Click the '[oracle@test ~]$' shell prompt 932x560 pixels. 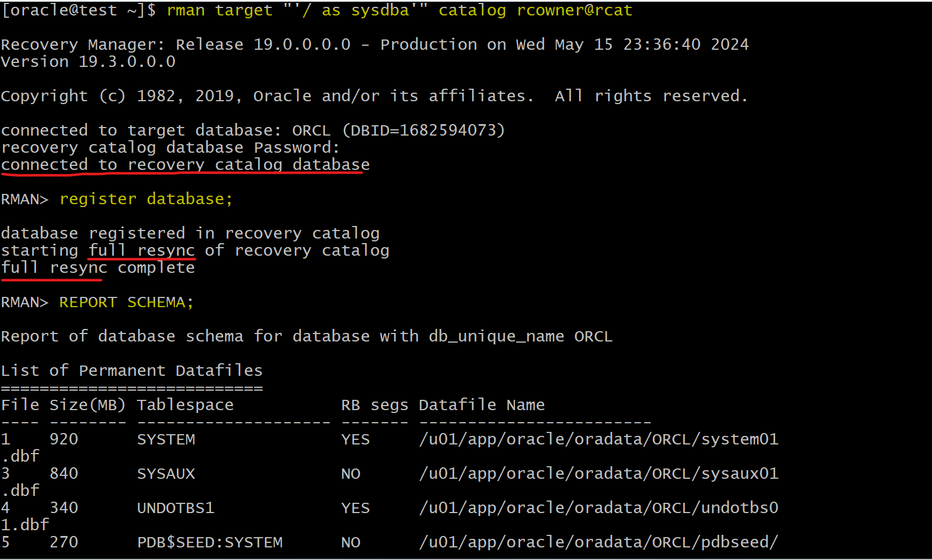pyautogui.click(x=79, y=10)
